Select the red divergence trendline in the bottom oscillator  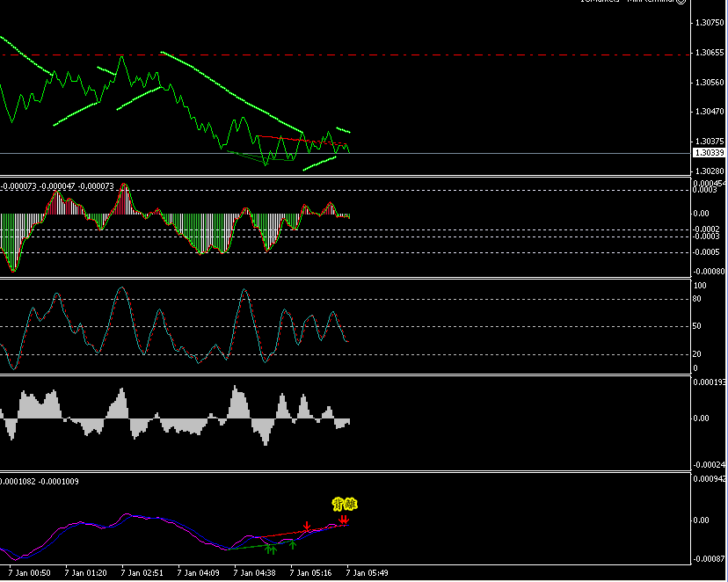point(302,531)
